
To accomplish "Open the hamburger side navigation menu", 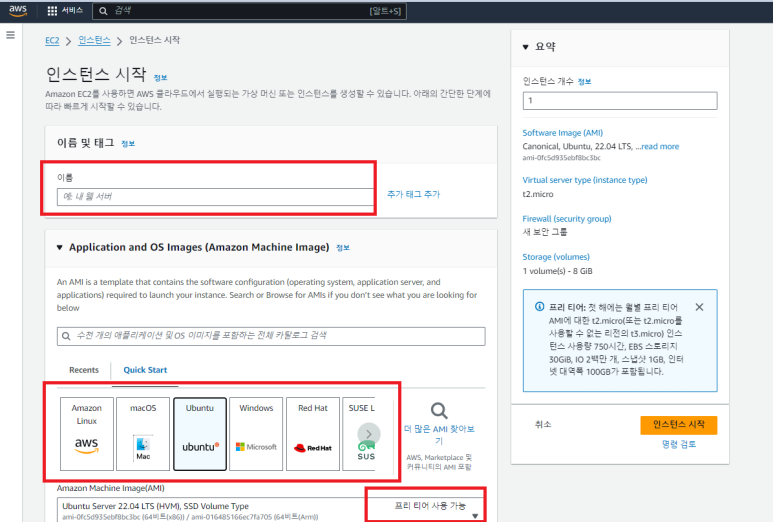I will pos(10,35).
